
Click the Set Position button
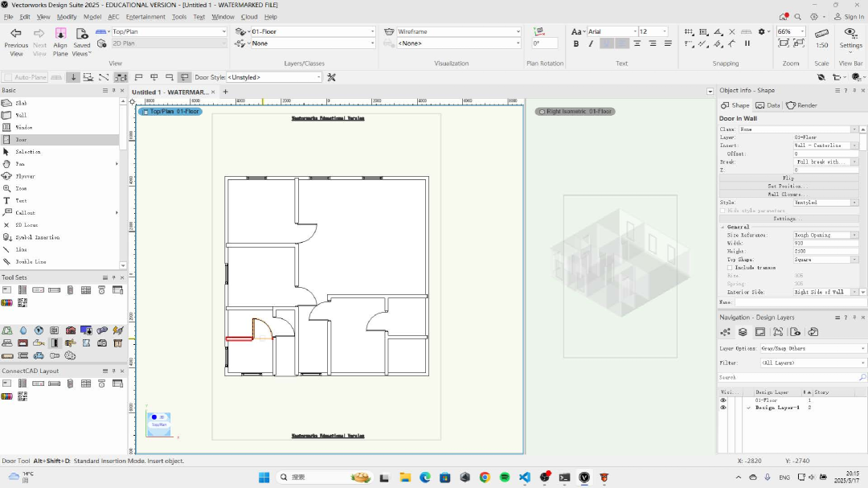pos(788,186)
